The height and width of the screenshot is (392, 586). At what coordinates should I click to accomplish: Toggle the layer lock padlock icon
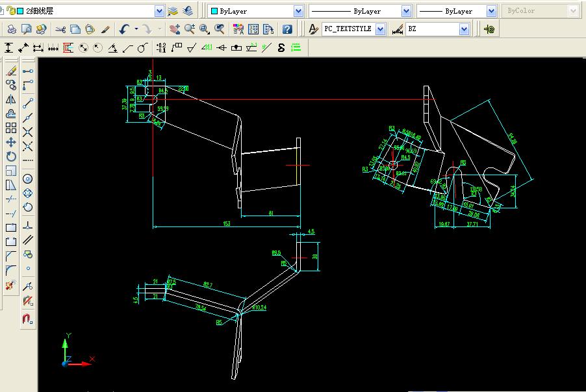click(x=11, y=11)
